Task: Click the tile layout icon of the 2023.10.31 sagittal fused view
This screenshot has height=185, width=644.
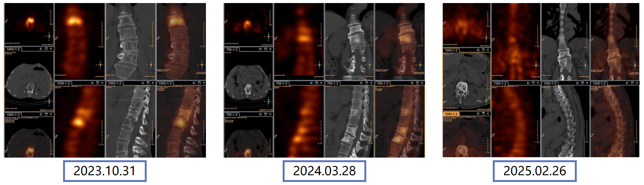Action: pos(194,83)
